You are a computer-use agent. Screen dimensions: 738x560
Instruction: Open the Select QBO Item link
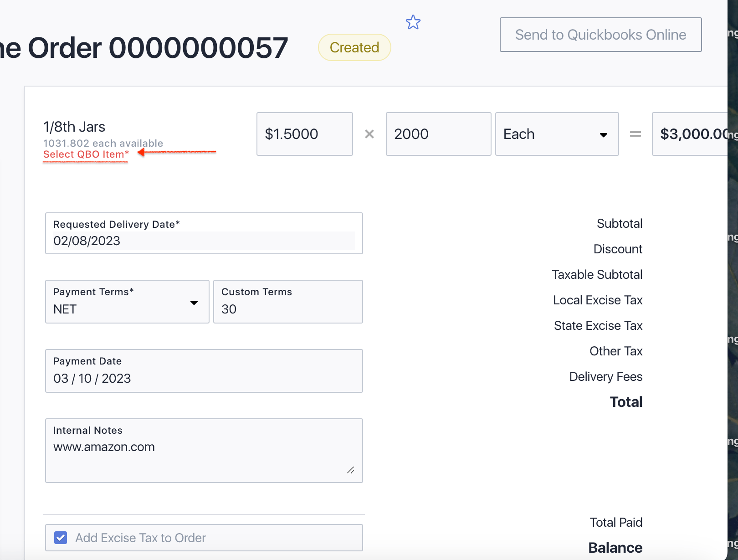tap(85, 154)
